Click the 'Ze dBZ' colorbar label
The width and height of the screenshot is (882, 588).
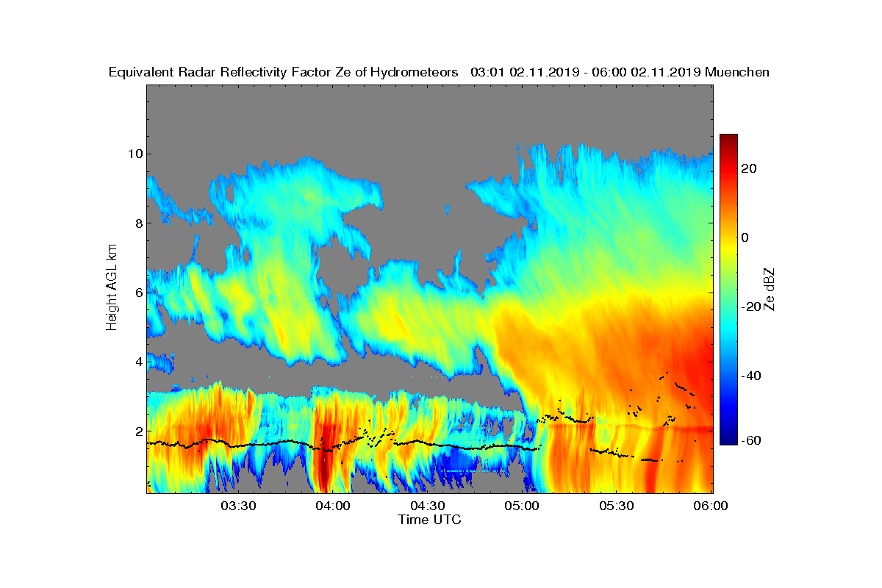coord(770,289)
